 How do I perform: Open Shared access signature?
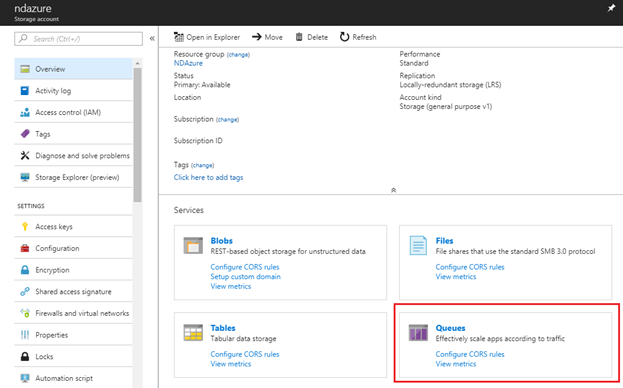pos(74,291)
